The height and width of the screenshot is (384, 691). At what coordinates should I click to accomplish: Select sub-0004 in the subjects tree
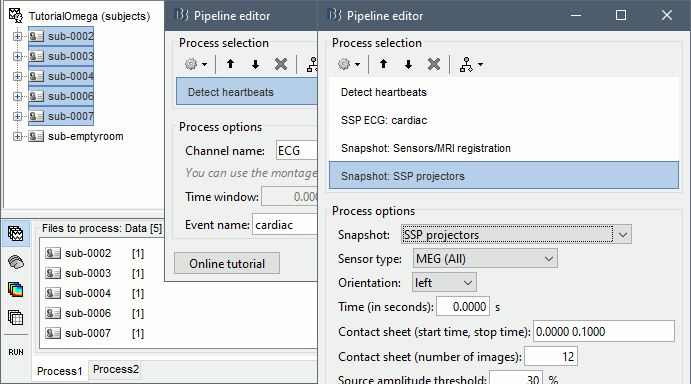61,76
